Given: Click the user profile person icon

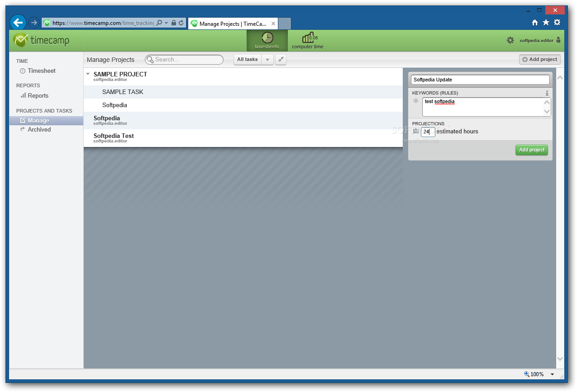Looking at the screenshot, I should click(x=558, y=40).
